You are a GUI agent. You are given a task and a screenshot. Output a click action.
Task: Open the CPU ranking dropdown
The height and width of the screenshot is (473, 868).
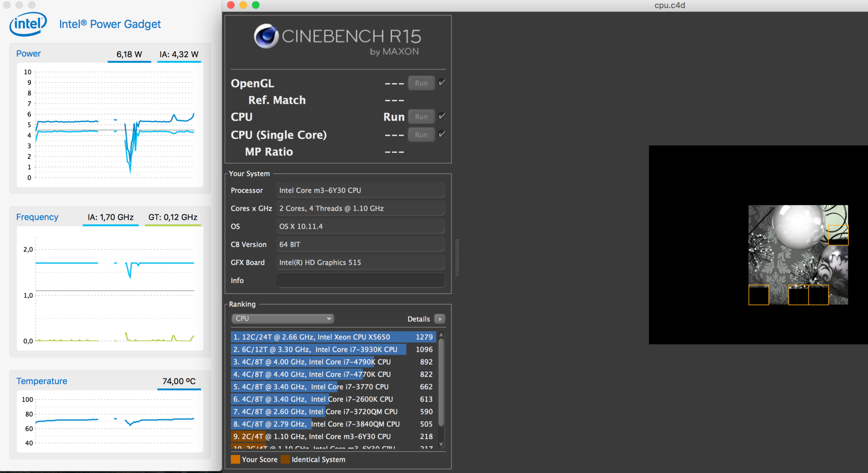[283, 318]
